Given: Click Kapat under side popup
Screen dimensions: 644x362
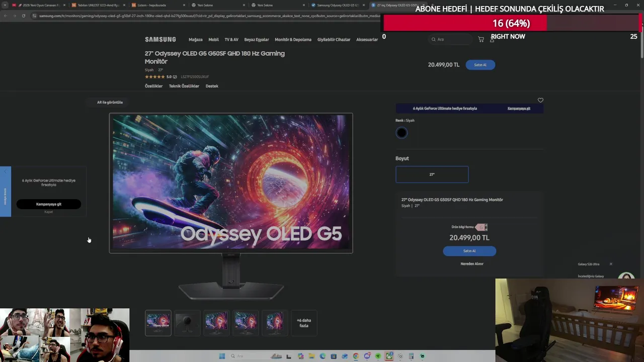Looking at the screenshot, I should click(49, 212).
